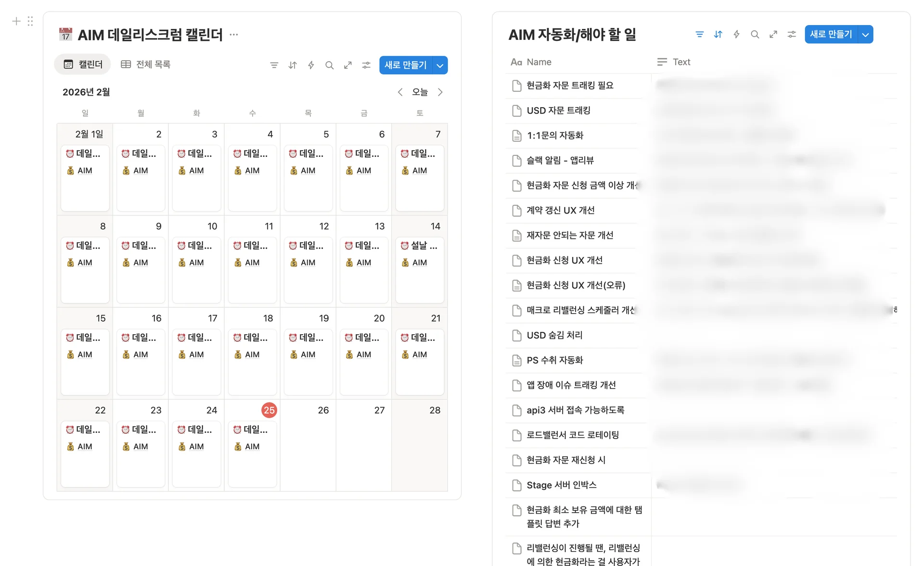This screenshot has height=566, width=924.
Task: Open calendar view in full page
Action: (x=348, y=65)
